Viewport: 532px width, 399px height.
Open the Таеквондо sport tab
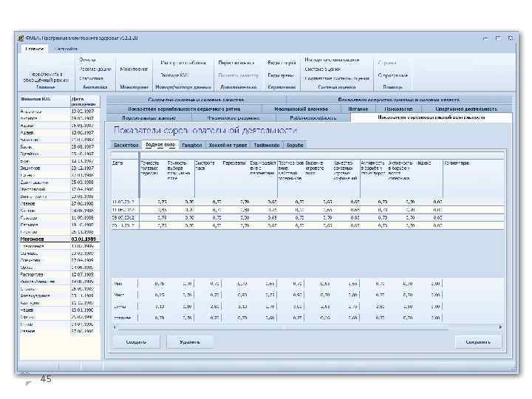267,146
